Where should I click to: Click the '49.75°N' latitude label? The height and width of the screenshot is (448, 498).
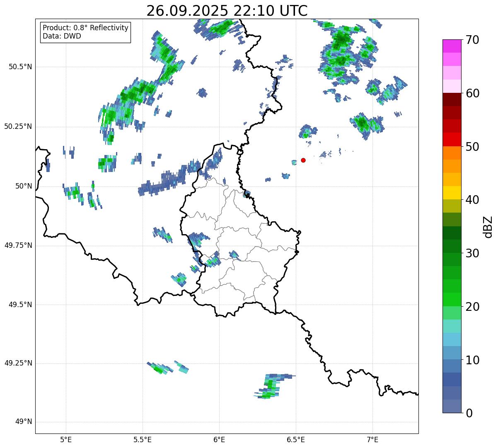18,245
